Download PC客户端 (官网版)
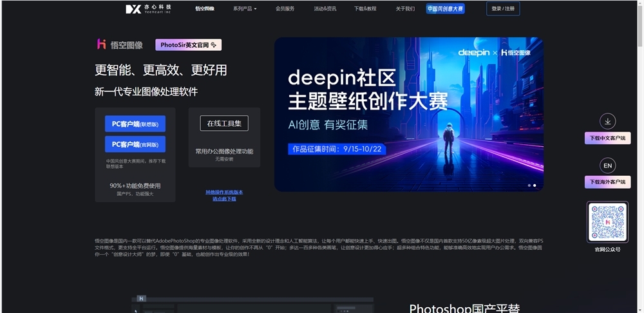Image resolution: width=644 pixels, height=313 pixels. [x=135, y=144]
